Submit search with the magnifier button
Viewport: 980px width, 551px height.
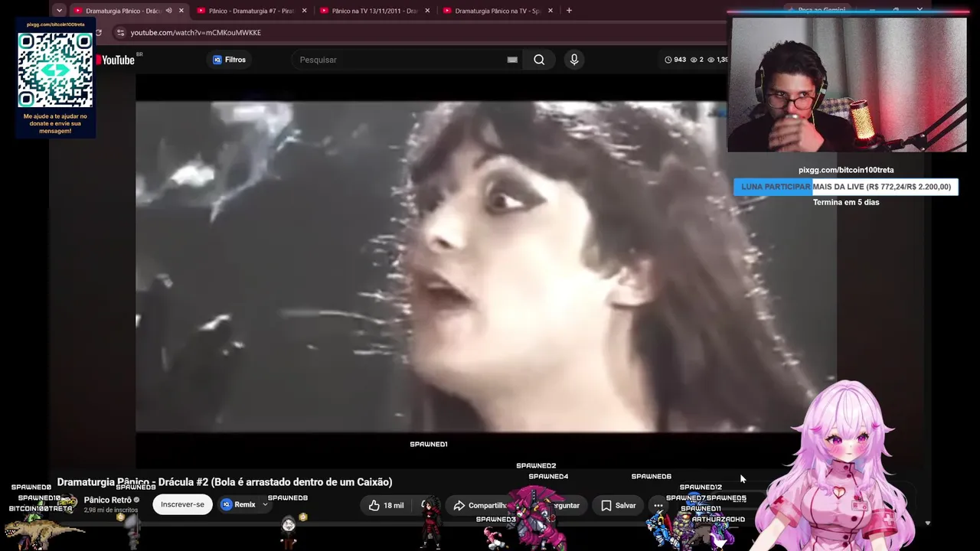click(x=539, y=60)
